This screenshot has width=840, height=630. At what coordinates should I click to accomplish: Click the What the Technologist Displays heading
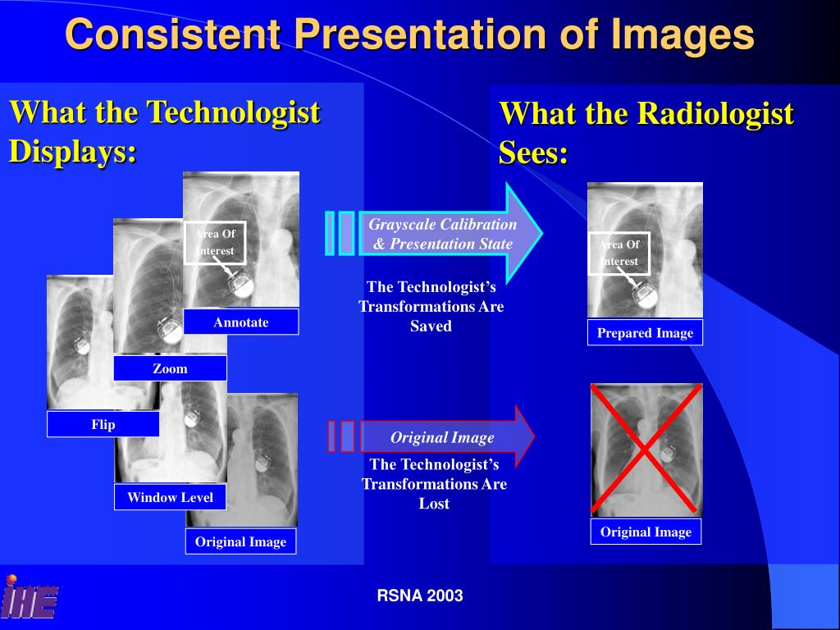[x=164, y=131]
